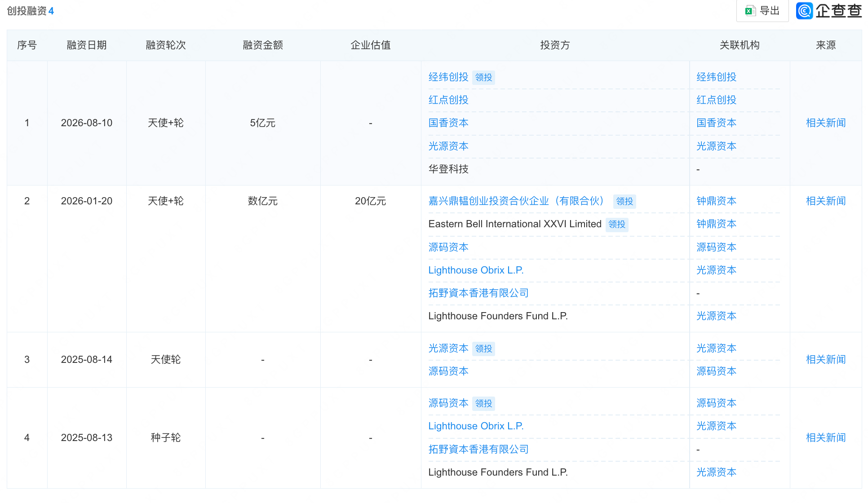
Task: Open 相关新闻 for 2026-01-20 round
Action: (826, 201)
